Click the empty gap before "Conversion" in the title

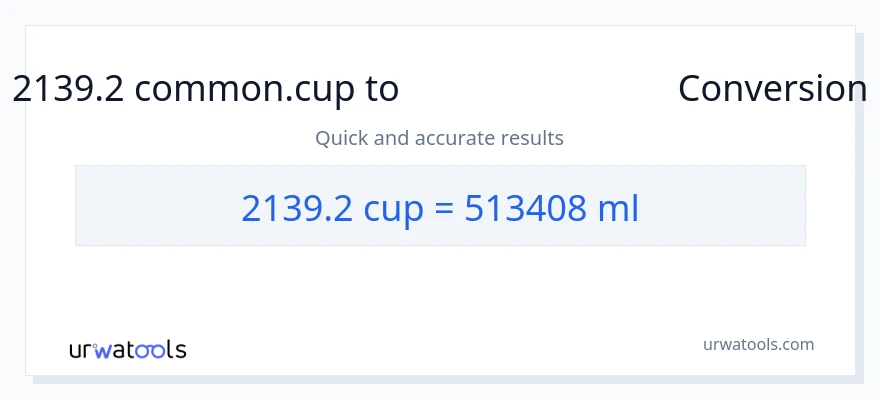tap(538, 89)
